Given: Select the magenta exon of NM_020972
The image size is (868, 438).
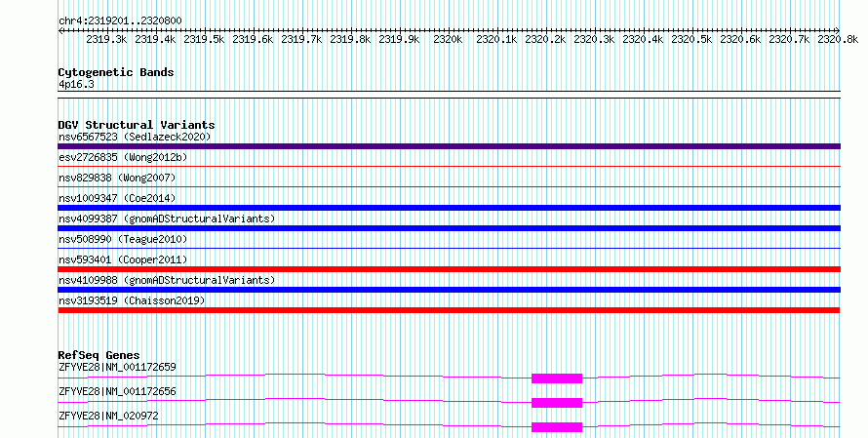Looking at the screenshot, I should [x=557, y=427].
